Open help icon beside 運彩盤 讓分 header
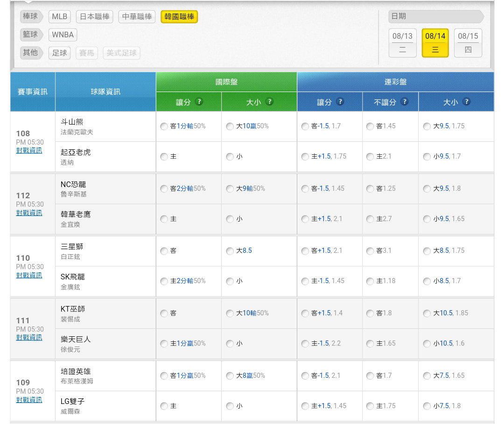Image resolution: width=504 pixels, height=424 pixels. point(340,102)
